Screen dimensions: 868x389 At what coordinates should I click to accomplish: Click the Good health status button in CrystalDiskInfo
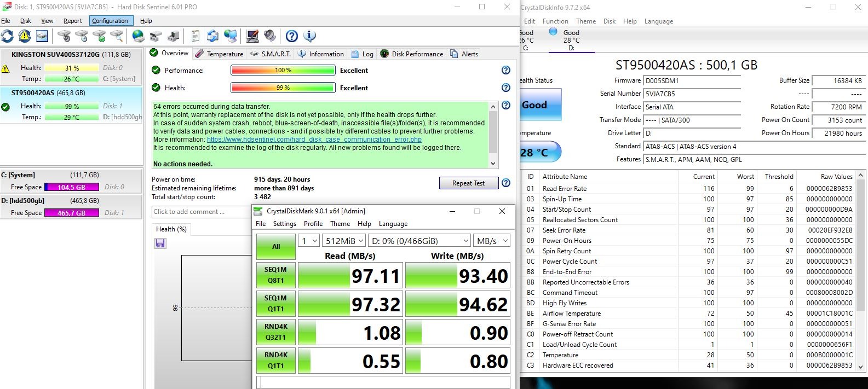pyautogui.click(x=539, y=104)
